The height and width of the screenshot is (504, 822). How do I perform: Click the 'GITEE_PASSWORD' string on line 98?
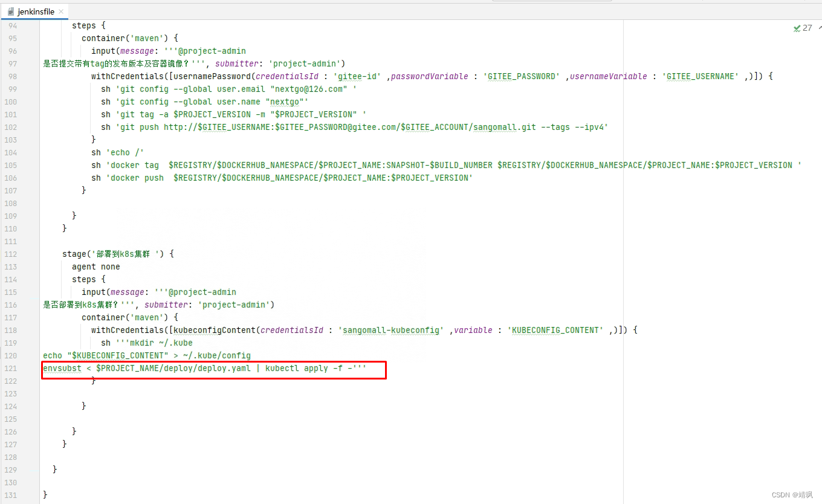click(x=522, y=76)
